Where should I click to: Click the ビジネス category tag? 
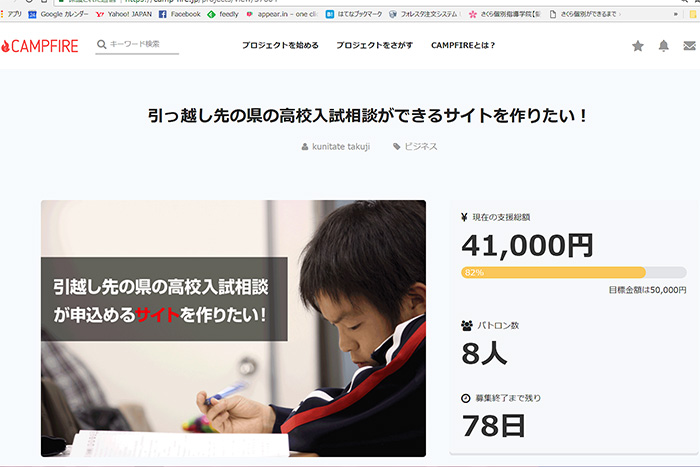[420, 147]
